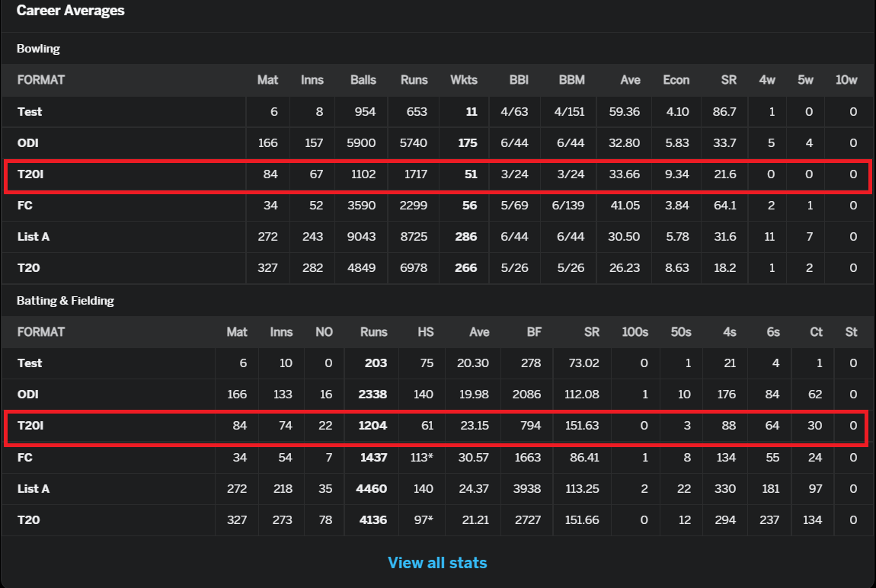Open the View all stats link
876x588 pixels.
[x=437, y=562]
